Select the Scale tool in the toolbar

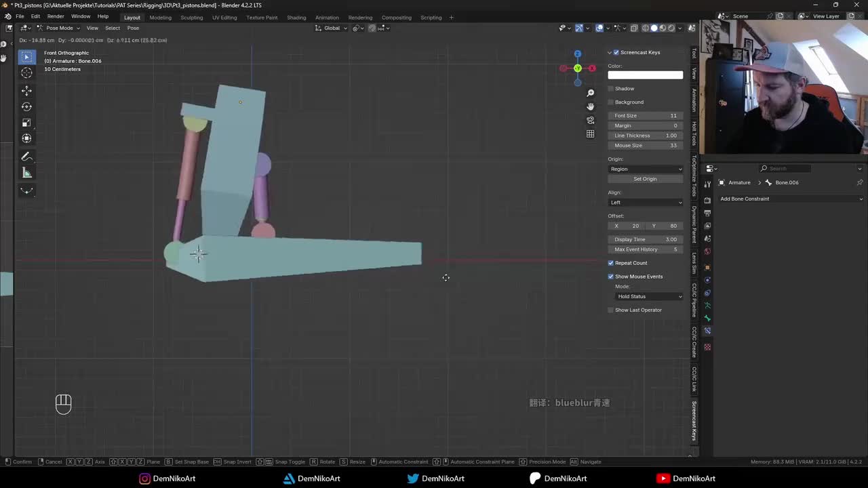point(26,123)
